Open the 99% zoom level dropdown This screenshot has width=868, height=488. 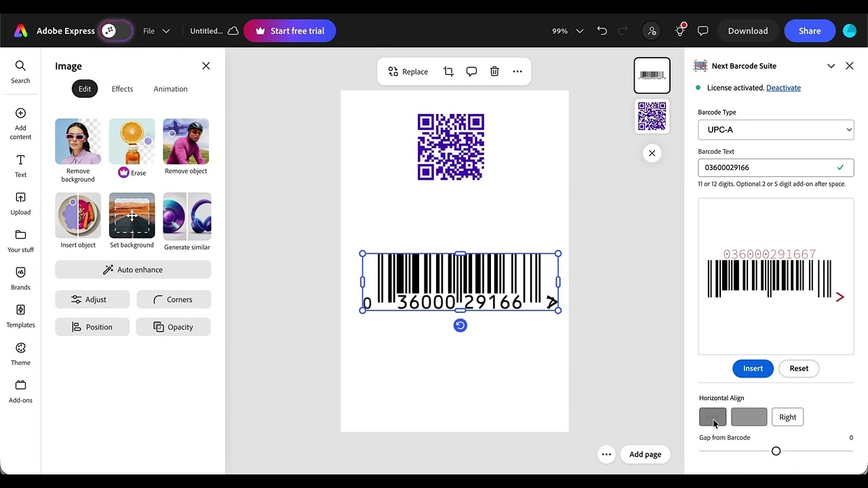568,30
